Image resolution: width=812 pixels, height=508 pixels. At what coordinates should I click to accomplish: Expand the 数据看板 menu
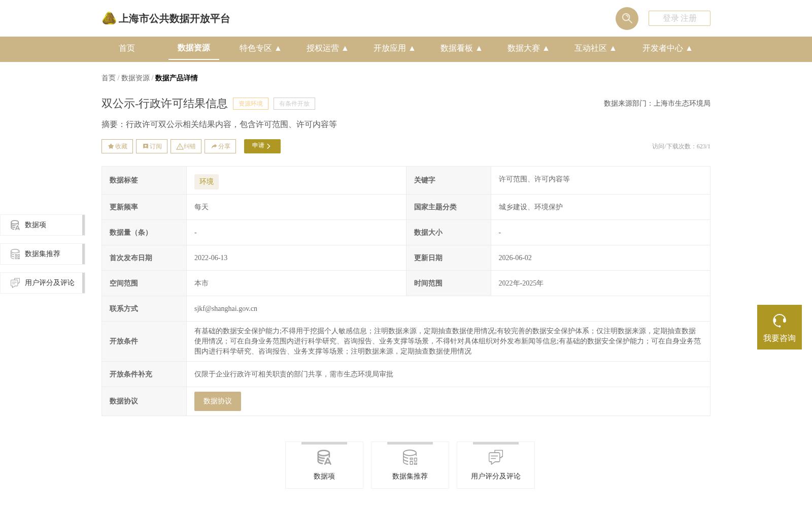coord(461,48)
